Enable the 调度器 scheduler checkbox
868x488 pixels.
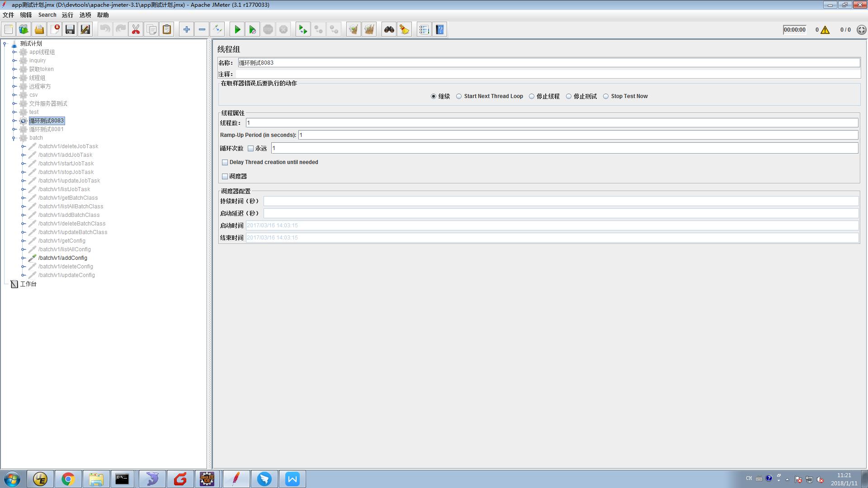pos(225,176)
